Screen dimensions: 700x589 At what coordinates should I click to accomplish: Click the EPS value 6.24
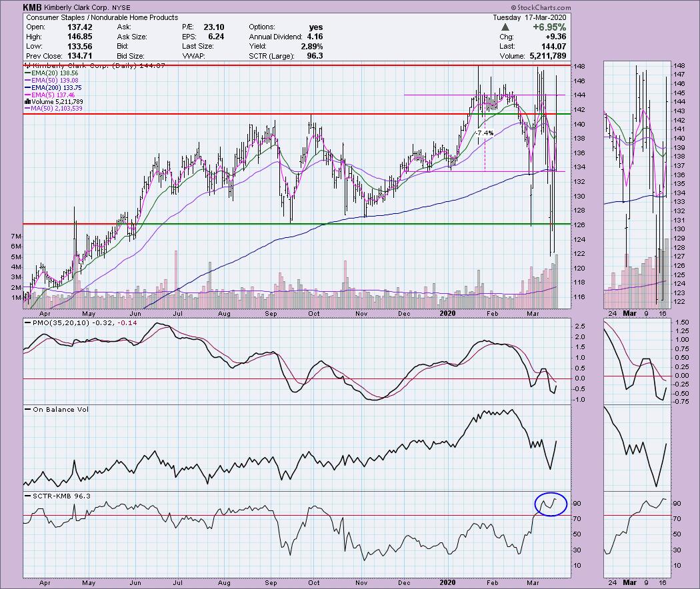(216, 37)
